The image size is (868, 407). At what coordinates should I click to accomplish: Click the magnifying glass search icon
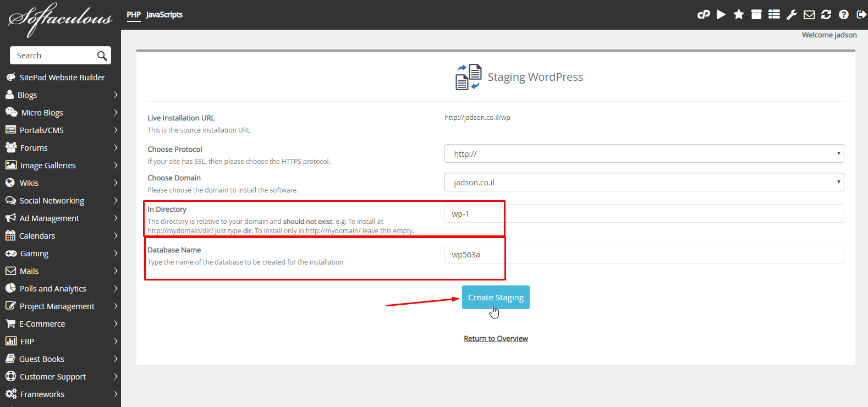click(102, 56)
